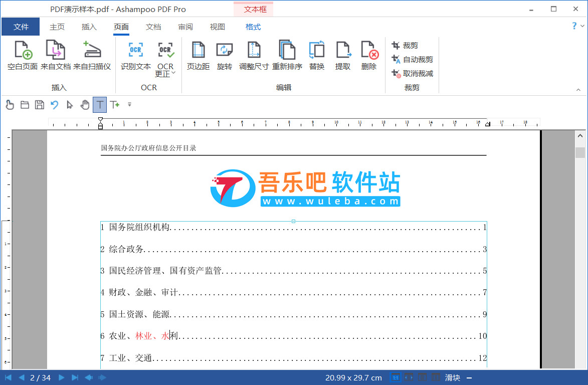This screenshot has height=385, width=588.
Task: Switch to the Document (文档) tab
Action: (153, 27)
